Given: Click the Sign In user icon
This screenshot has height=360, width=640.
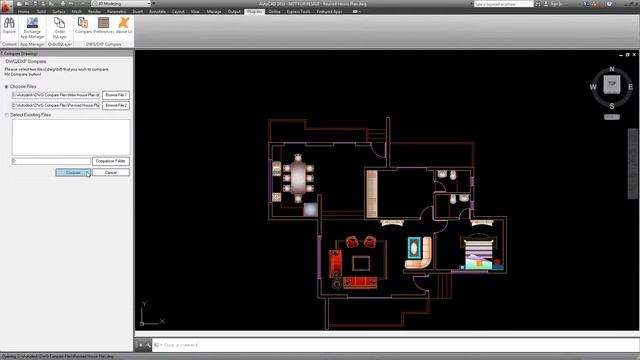Looking at the screenshot, I should (x=546, y=4).
